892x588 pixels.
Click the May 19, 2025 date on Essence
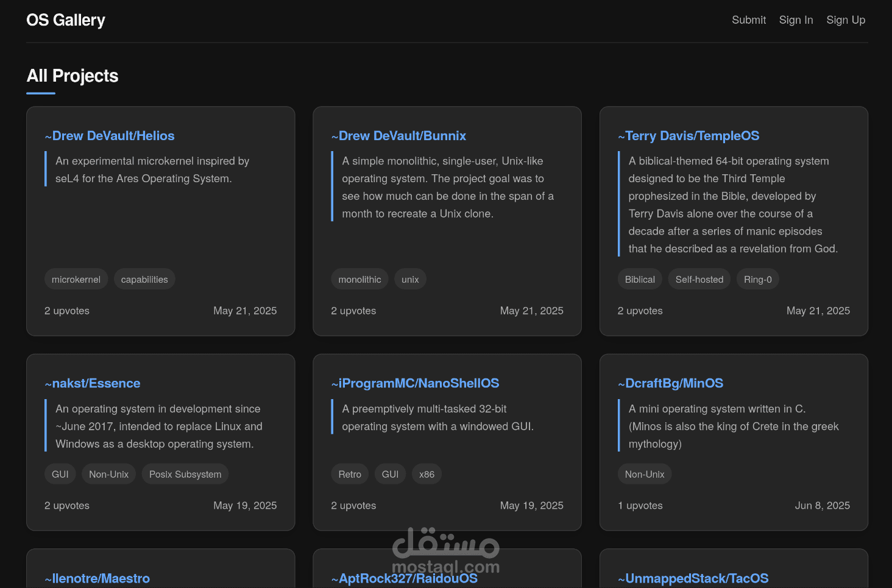[245, 506]
